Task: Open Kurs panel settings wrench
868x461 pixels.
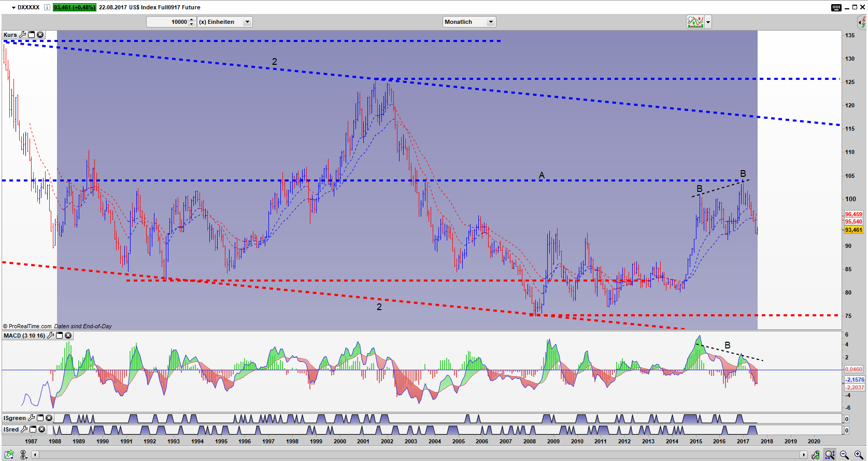Action: tap(22, 35)
